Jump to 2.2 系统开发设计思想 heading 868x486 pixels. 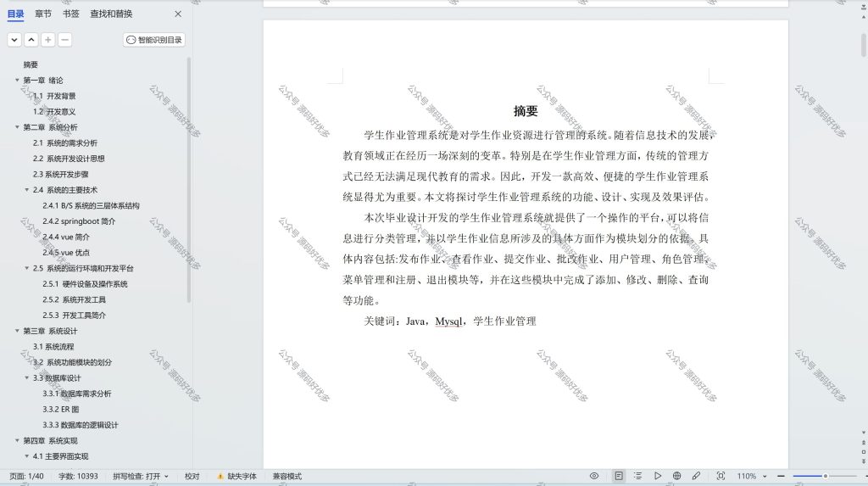coord(69,159)
